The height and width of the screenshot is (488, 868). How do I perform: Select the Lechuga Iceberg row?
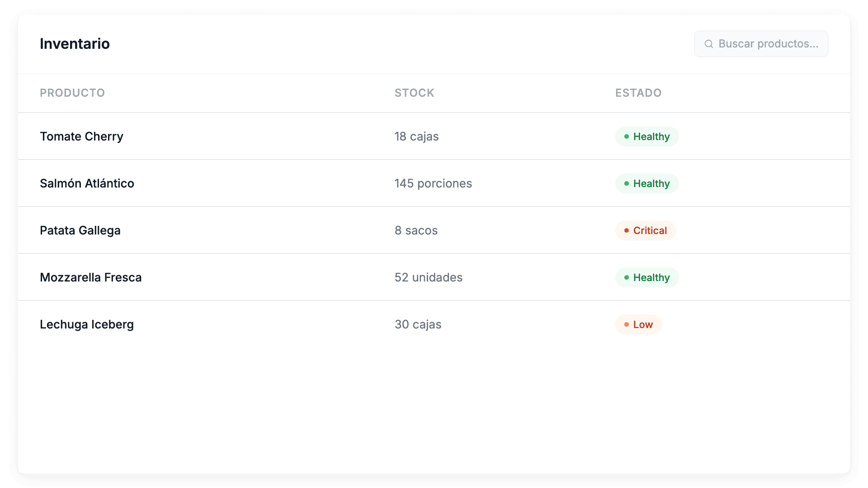[x=87, y=324]
